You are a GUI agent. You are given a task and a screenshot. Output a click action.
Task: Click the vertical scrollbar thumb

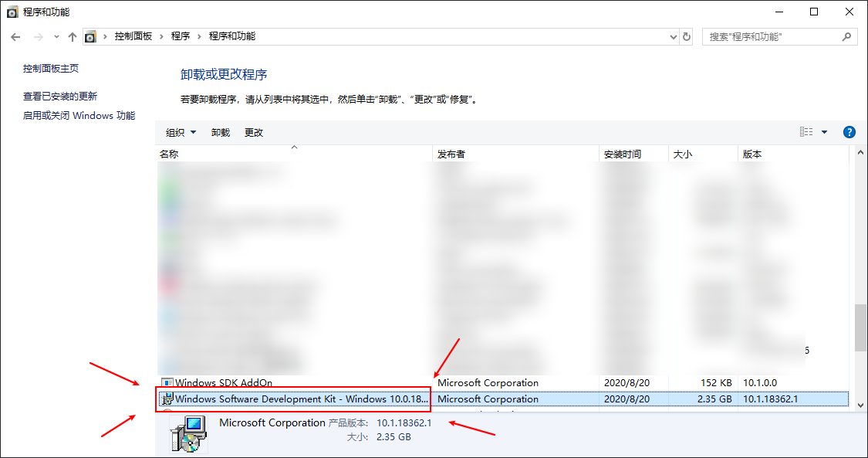coord(860,327)
